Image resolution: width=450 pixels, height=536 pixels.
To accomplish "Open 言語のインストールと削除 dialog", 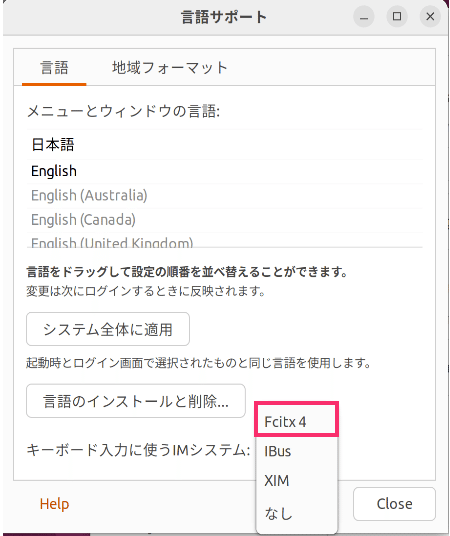I will (136, 401).
